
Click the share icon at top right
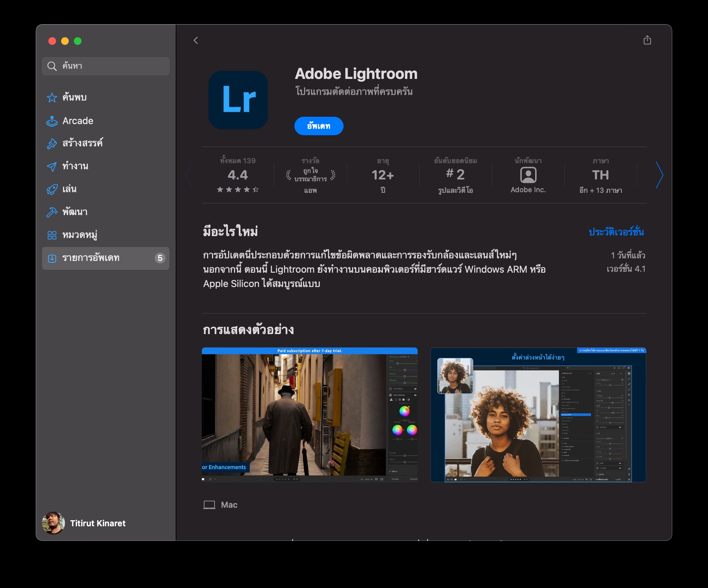point(647,40)
